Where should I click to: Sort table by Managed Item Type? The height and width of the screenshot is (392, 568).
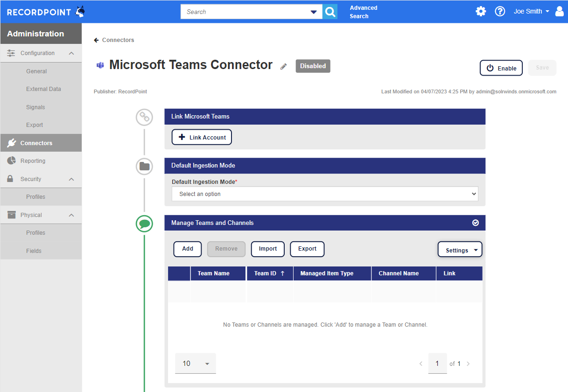[x=327, y=273]
